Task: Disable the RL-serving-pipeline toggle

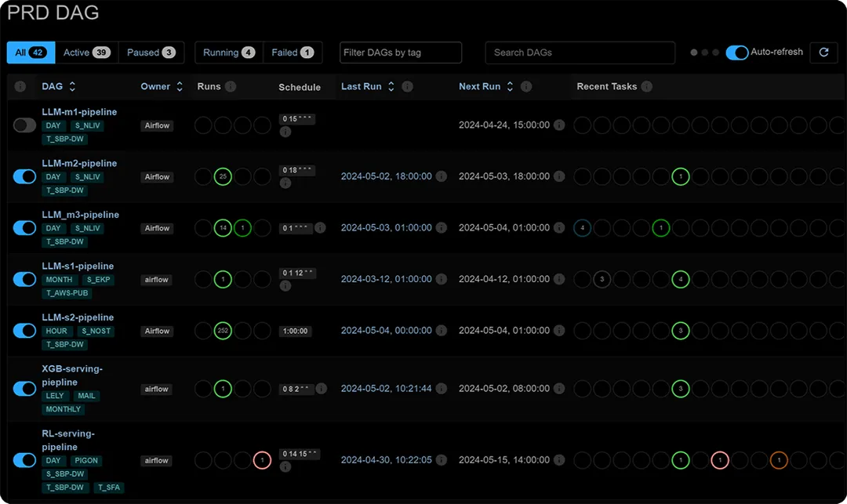Action: tap(24, 460)
